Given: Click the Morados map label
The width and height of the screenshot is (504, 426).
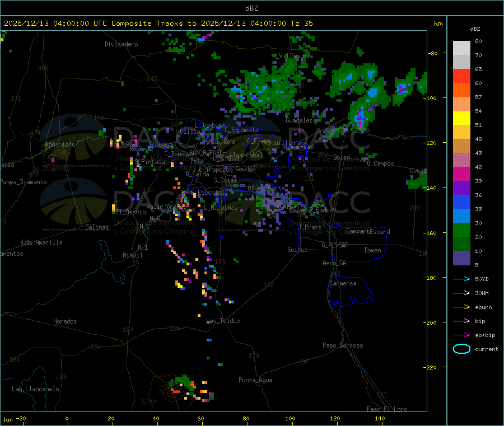Looking at the screenshot, I should tap(65, 321).
